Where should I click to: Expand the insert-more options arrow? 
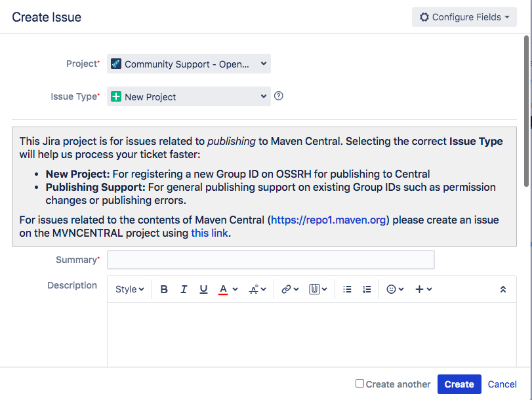coord(429,289)
